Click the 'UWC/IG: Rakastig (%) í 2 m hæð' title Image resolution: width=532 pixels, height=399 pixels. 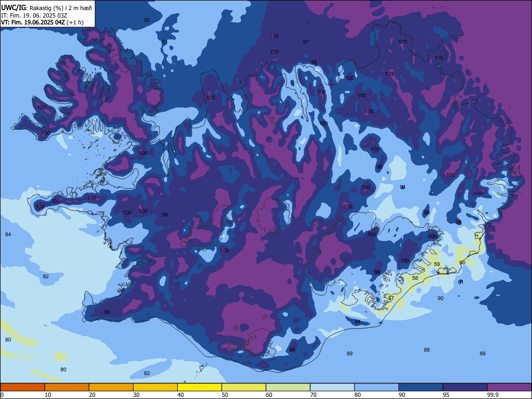tap(46, 7)
